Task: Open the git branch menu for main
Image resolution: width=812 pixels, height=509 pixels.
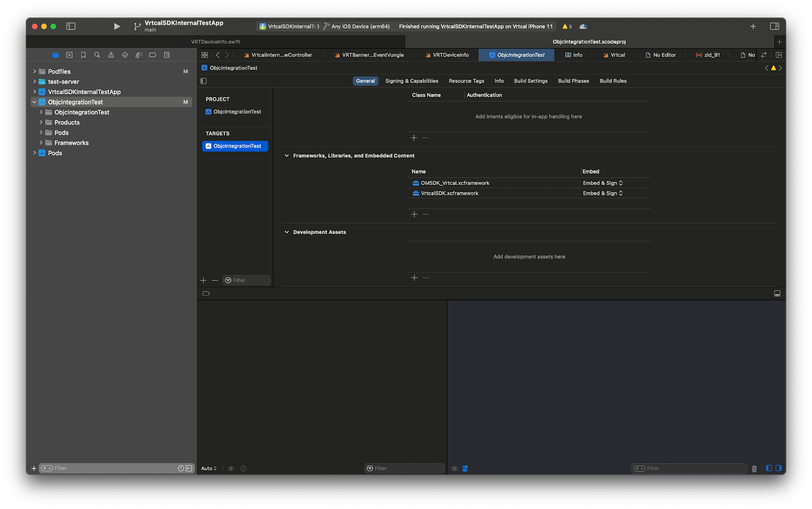Action: coord(137,26)
